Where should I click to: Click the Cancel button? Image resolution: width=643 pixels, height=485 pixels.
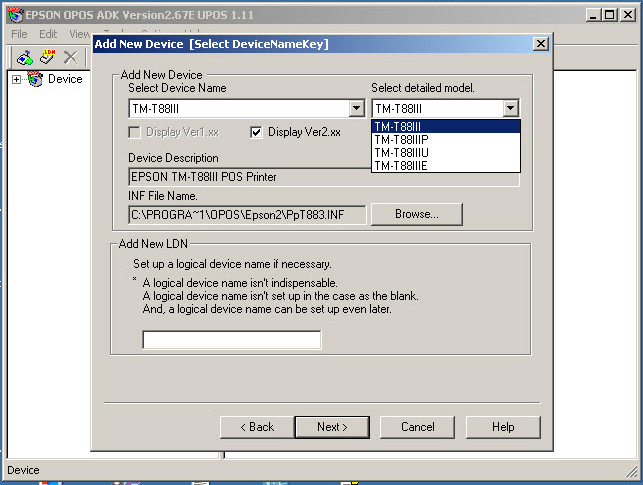click(417, 427)
